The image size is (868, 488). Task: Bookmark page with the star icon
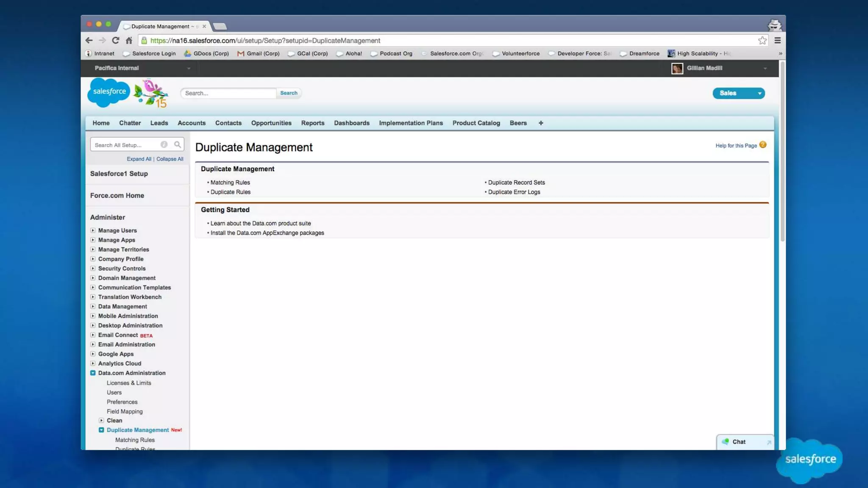pos(762,40)
